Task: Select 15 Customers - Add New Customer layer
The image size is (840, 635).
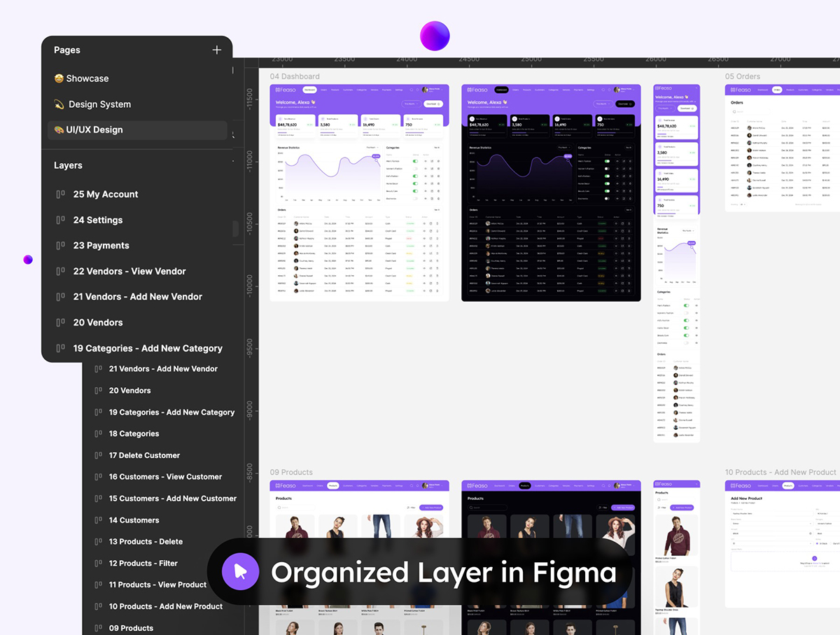Action: click(x=173, y=498)
